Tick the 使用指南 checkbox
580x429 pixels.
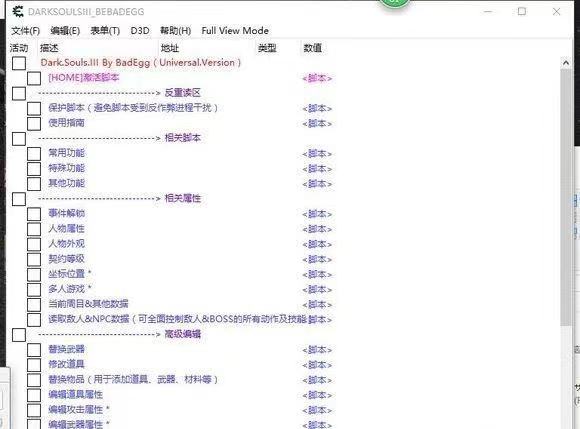[x=34, y=124]
